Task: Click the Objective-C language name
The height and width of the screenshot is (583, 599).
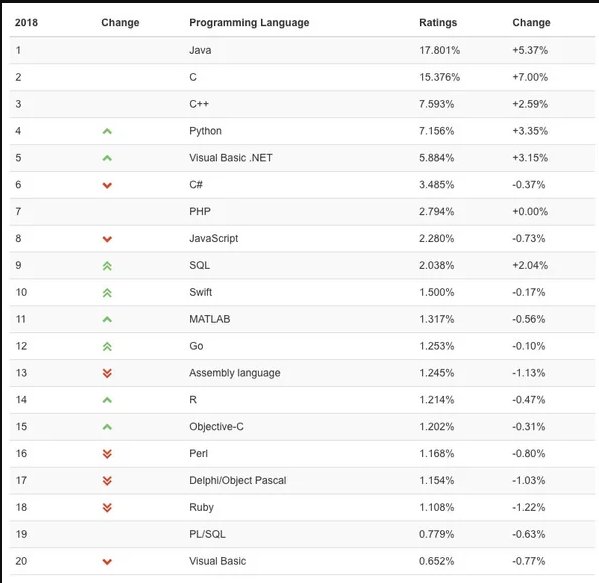Action: pos(216,426)
